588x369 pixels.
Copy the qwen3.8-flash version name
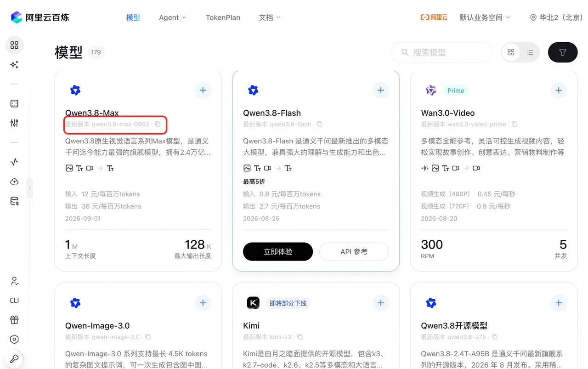coord(319,124)
